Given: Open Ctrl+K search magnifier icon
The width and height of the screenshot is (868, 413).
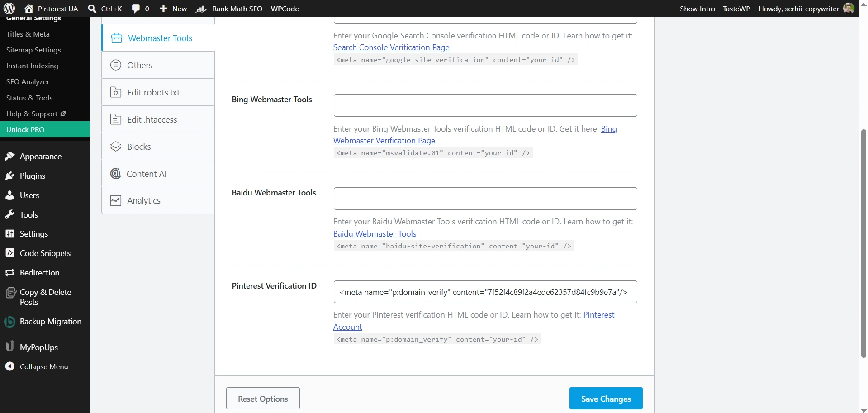Looking at the screenshot, I should 92,9.
